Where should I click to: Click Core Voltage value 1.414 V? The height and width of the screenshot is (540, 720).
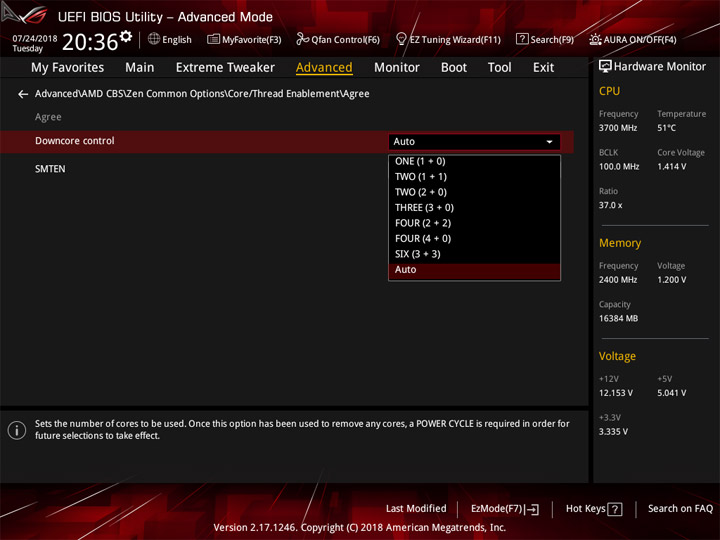[x=671, y=167]
